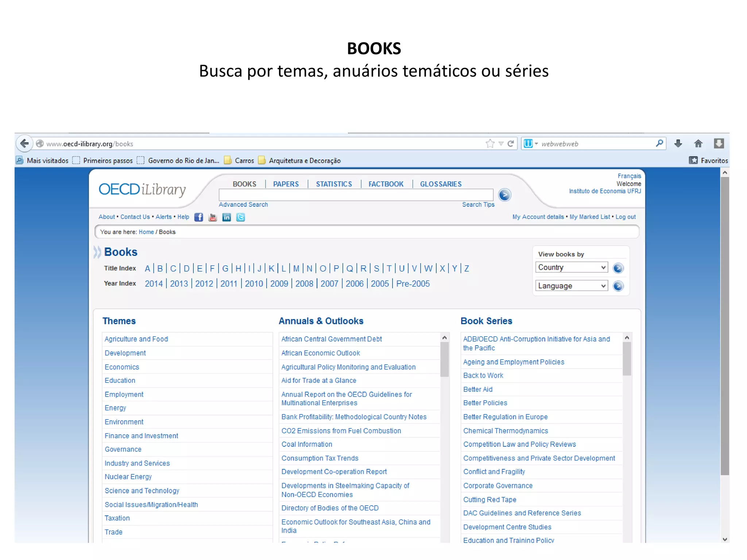Click the main page vertical scrollbar thumb
The image size is (747, 560).
725,326
